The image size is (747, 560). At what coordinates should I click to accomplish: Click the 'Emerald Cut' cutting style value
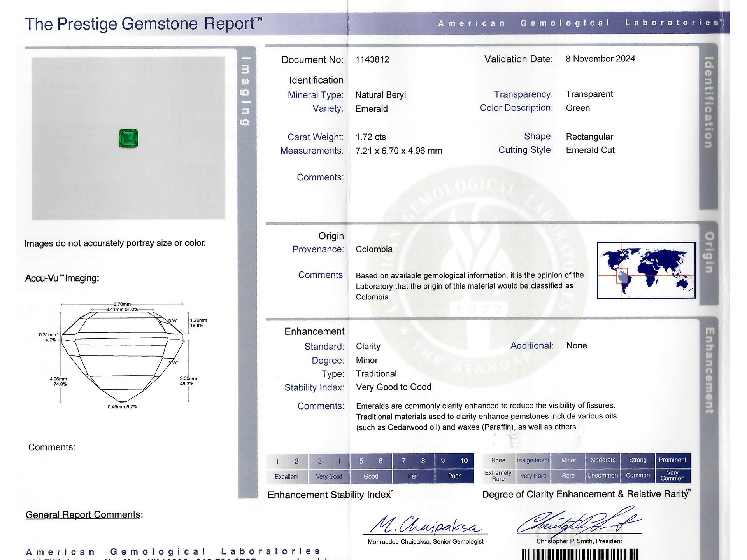pyautogui.click(x=590, y=150)
